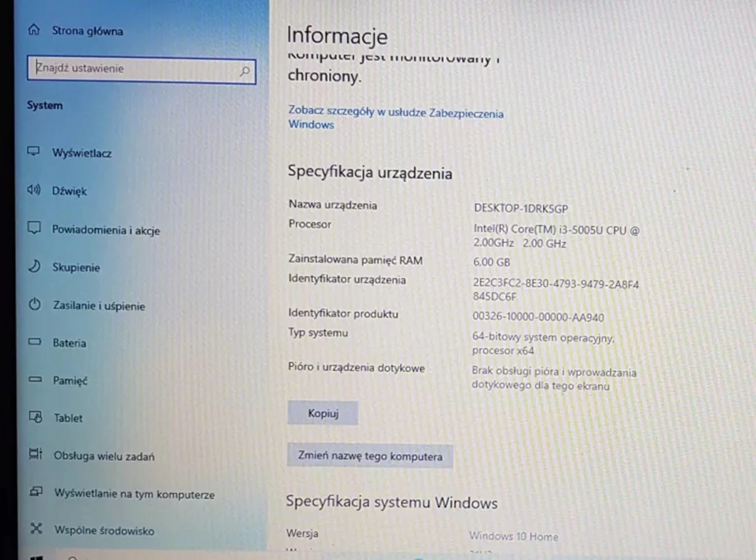Click the Bateria battery icon

[35, 342]
